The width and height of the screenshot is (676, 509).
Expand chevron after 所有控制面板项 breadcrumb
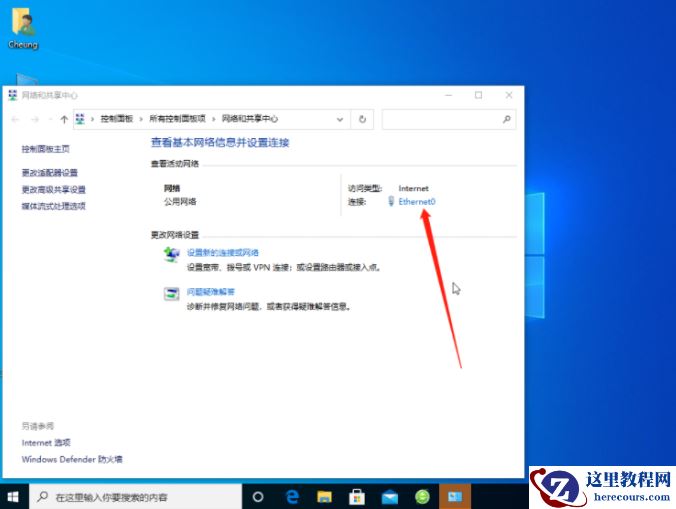click(213, 119)
